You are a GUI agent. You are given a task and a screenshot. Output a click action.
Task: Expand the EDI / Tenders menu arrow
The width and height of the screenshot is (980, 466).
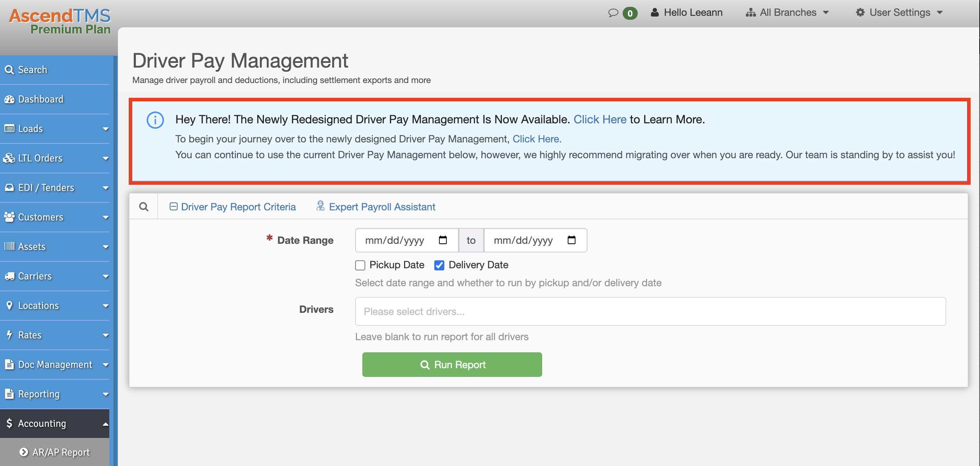click(x=105, y=188)
